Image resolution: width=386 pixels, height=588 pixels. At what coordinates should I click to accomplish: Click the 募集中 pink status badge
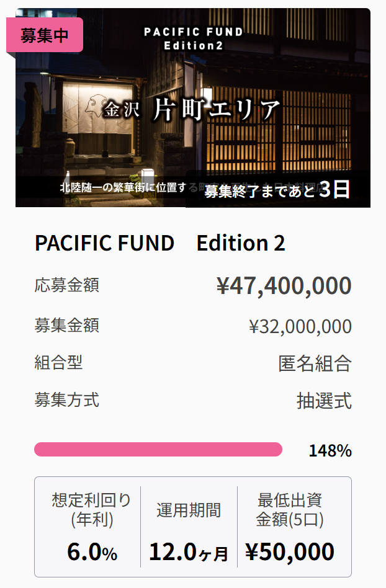(x=45, y=35)
